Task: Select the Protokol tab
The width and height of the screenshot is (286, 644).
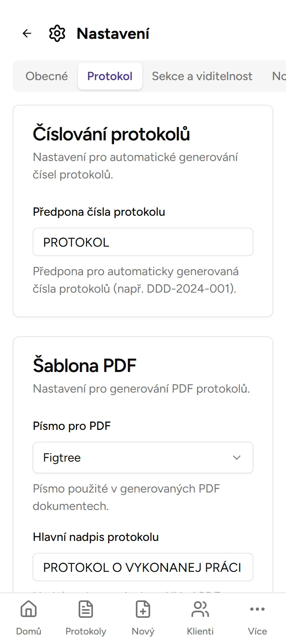Action: click(110, 76)
